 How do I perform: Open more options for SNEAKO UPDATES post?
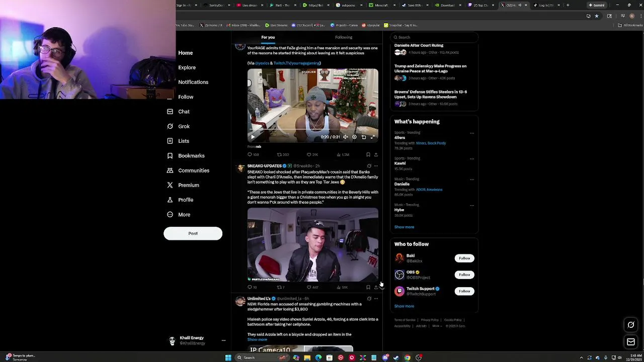(376, 166)
